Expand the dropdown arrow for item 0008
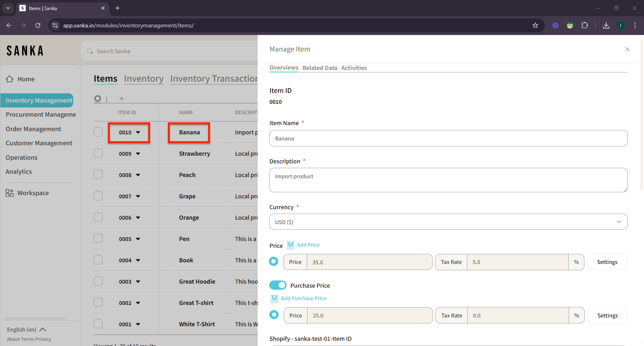The image size is (644, 346). (138, 175)
